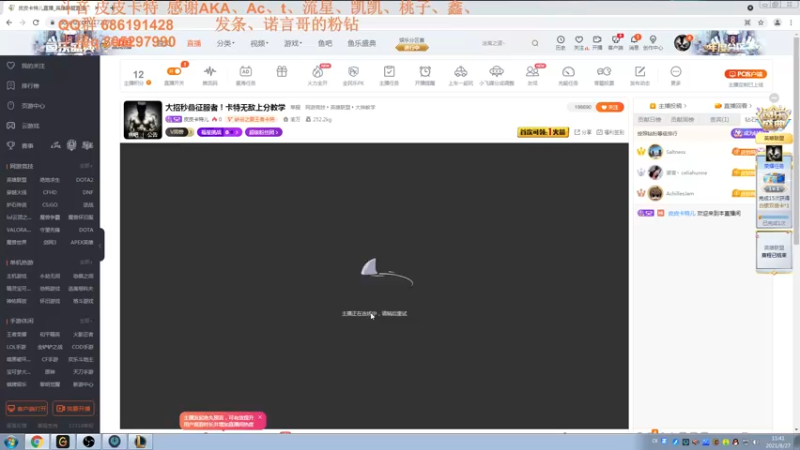
Task: Expand 全部 next to 网游竞技 section
Action: (86, 166)
